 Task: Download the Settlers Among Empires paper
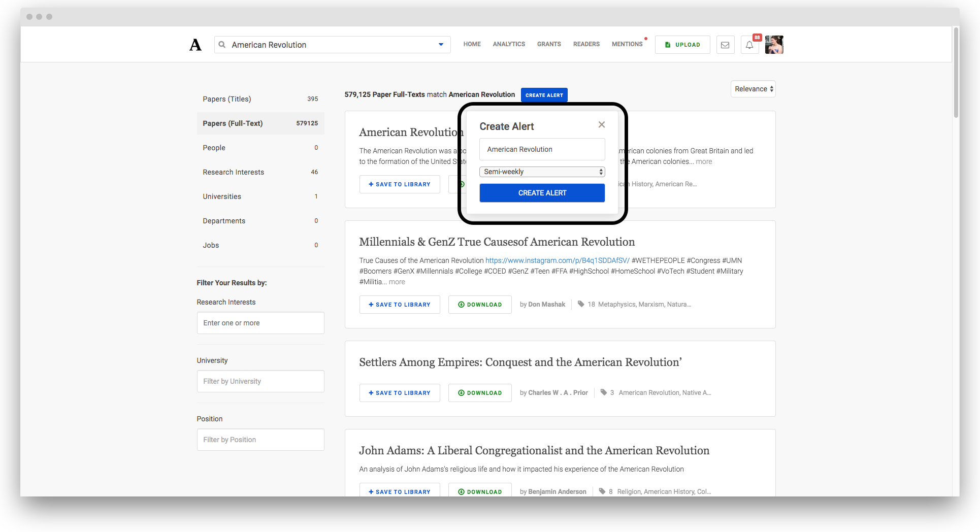[x=480, y=393]
